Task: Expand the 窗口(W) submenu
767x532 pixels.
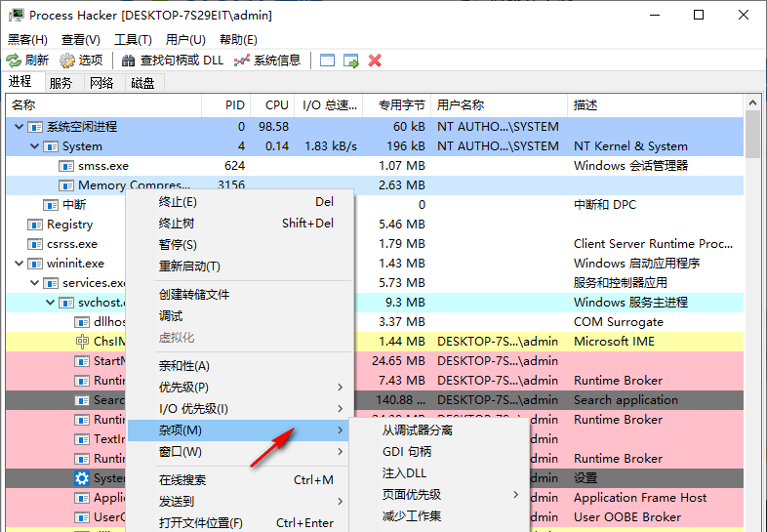Action: pyautogui.click(x=340, y=452)
